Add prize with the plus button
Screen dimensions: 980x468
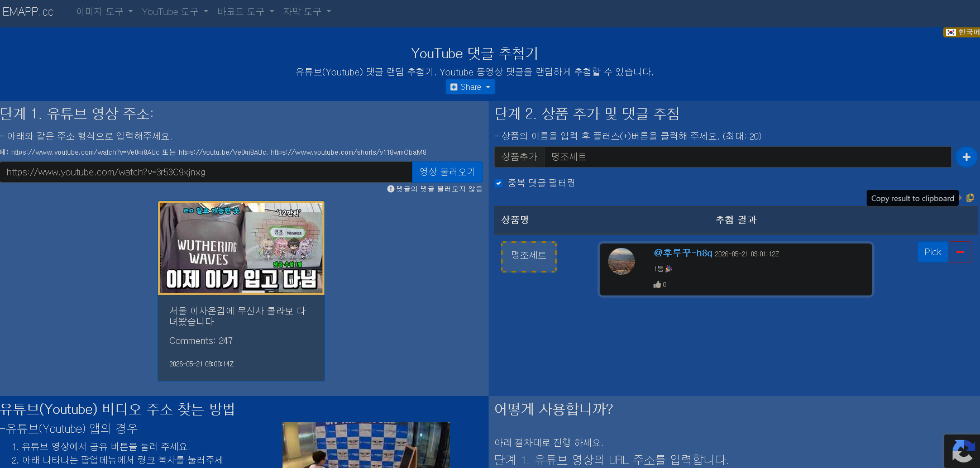tap(966, 157)
